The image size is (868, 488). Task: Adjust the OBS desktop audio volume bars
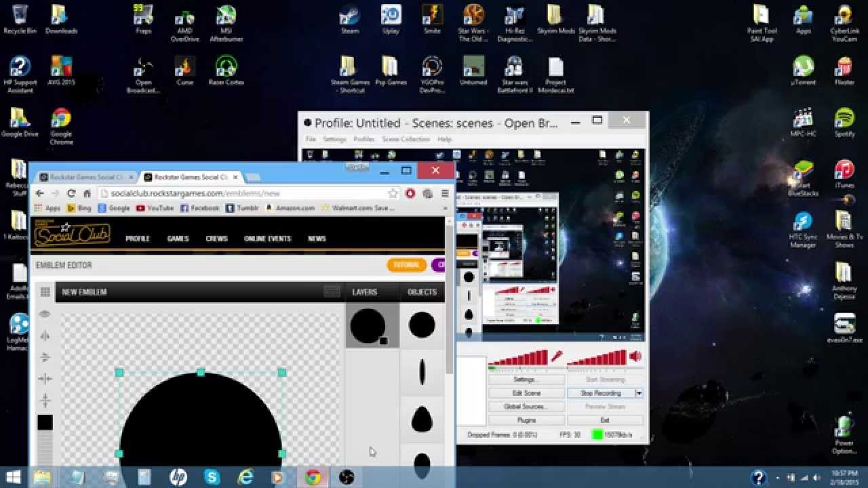[597, 357]
